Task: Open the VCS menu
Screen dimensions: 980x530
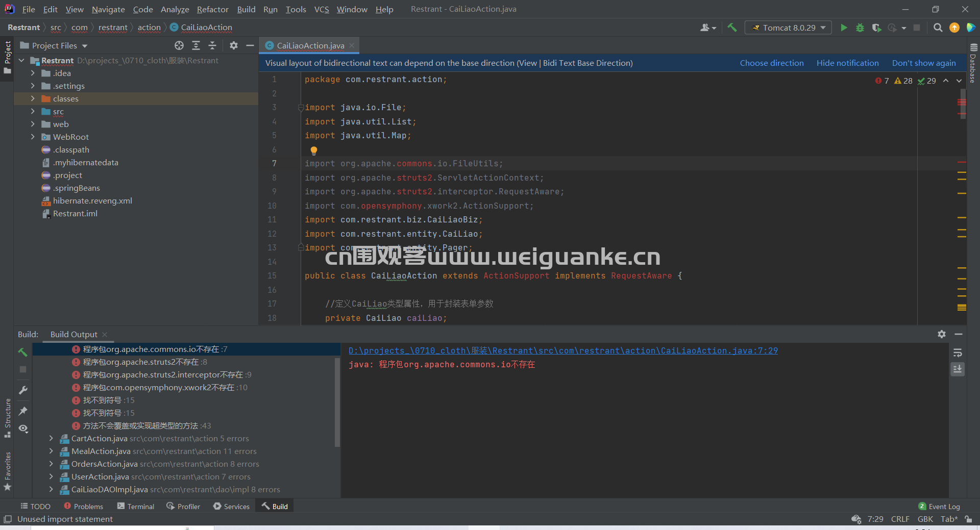Action: 322,9
